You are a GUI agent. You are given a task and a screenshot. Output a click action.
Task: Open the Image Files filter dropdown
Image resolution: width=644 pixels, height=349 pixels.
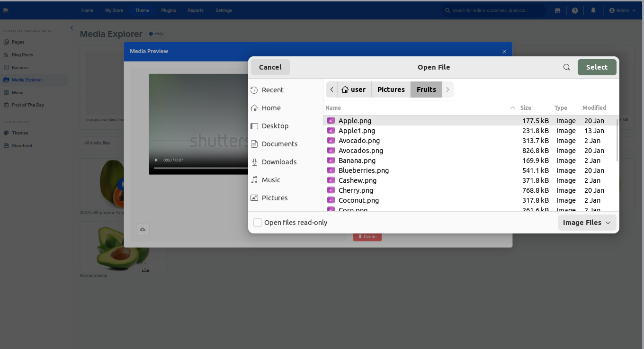pyautogui.click(x=587, y=223)
